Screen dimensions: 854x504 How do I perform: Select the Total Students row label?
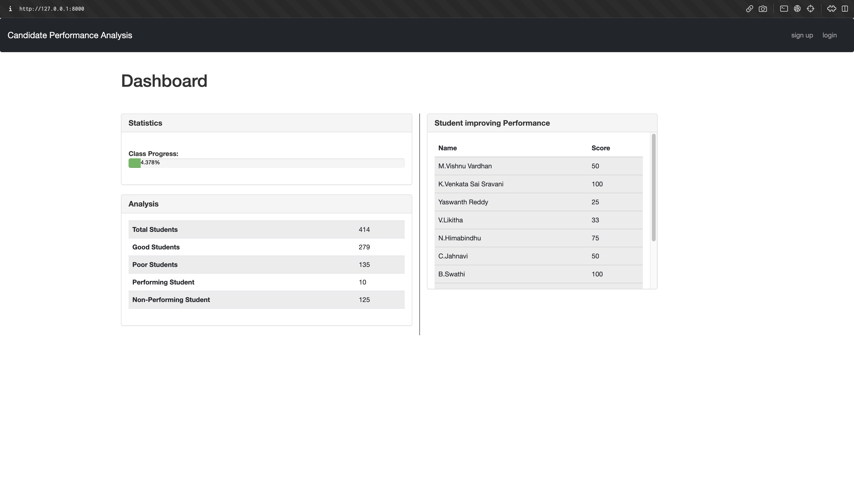click(155, 229)
